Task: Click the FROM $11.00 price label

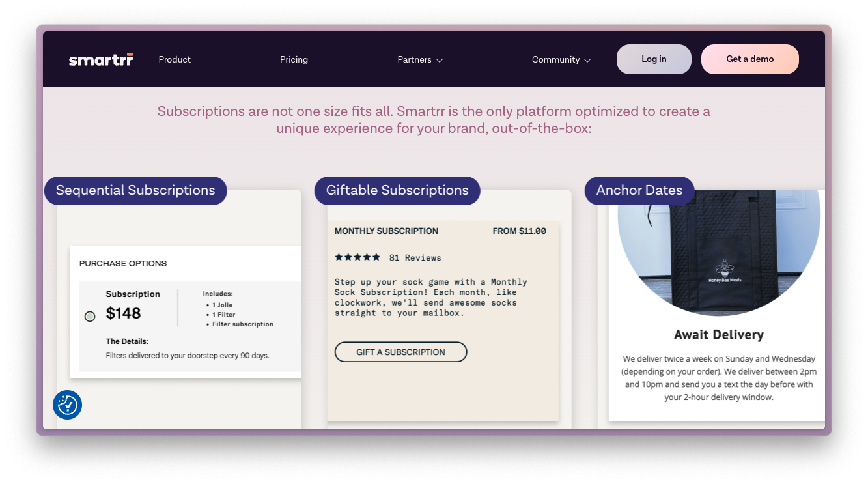Action: click(519, 231)
